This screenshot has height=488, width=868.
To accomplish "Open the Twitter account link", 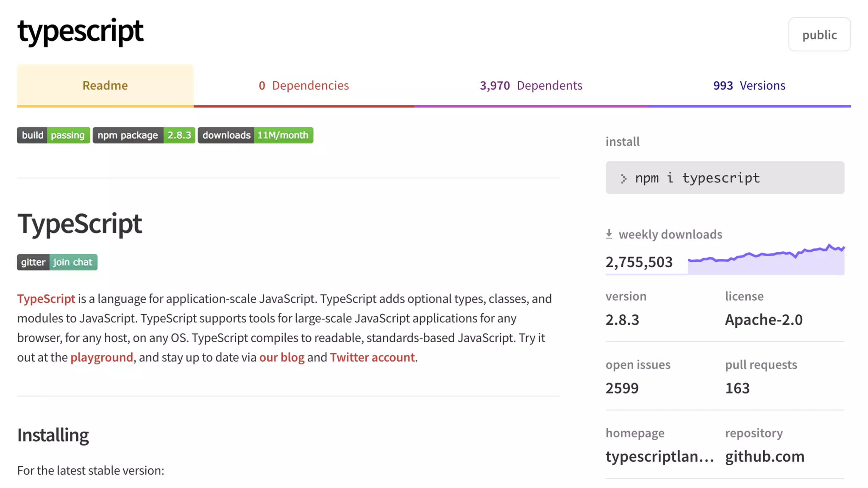I will tap(372, 357).
